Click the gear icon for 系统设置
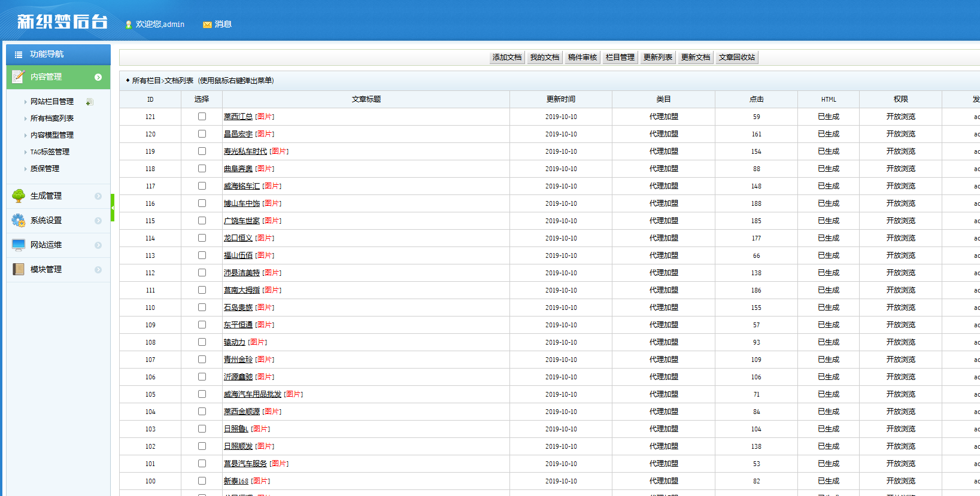Image resolution: width=980 pixels, height=496 pixels. click(x=19, y=220)
